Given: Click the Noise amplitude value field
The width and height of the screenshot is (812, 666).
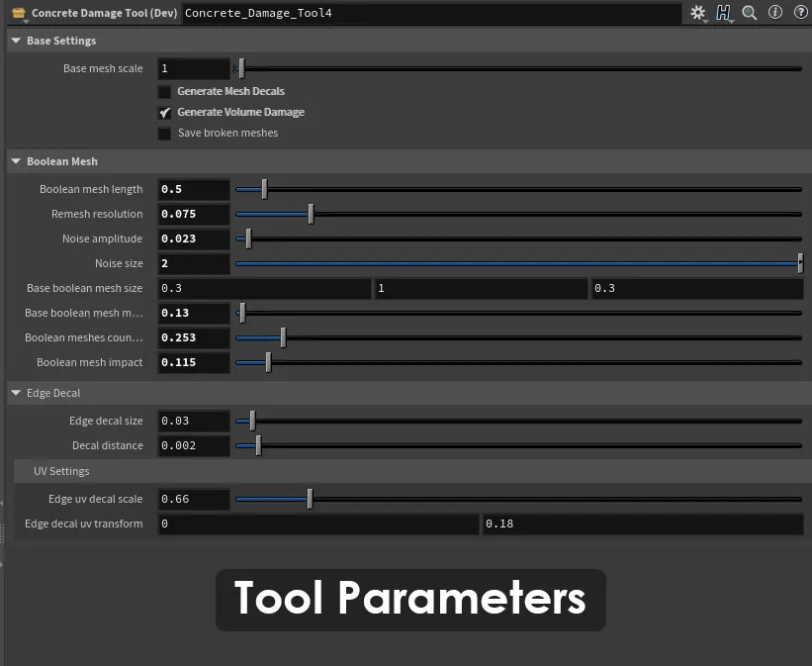Looking at the screenshot, I should [194, 238].
